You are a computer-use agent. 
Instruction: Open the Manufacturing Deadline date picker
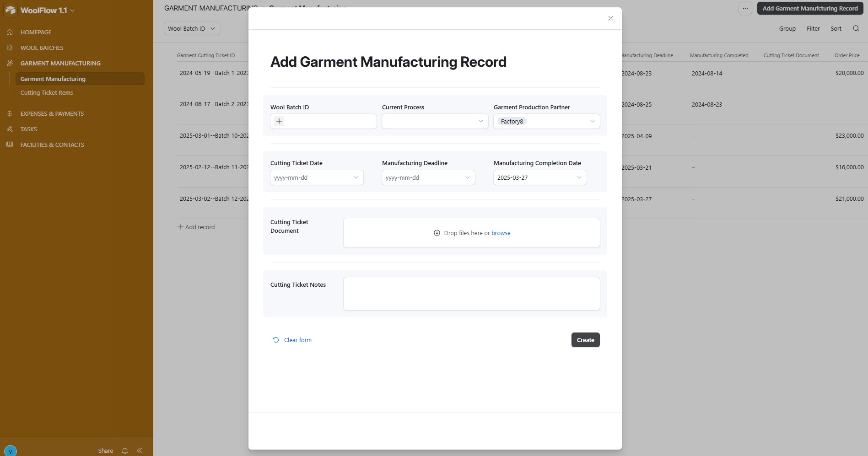pyautogui.click(x=428, y=177)
